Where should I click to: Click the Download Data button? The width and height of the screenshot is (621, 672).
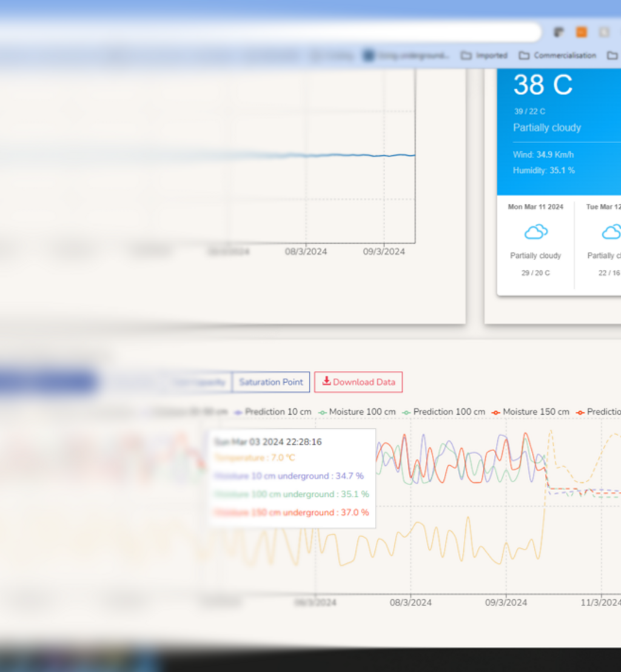point(358,382)
